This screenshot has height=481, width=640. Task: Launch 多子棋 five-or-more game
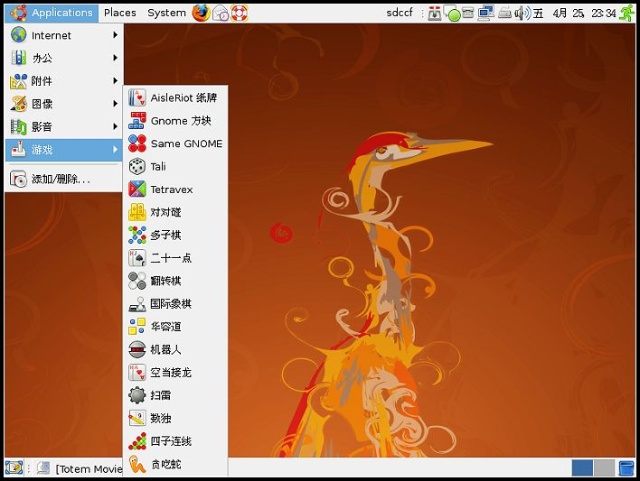tap(176, 235)
